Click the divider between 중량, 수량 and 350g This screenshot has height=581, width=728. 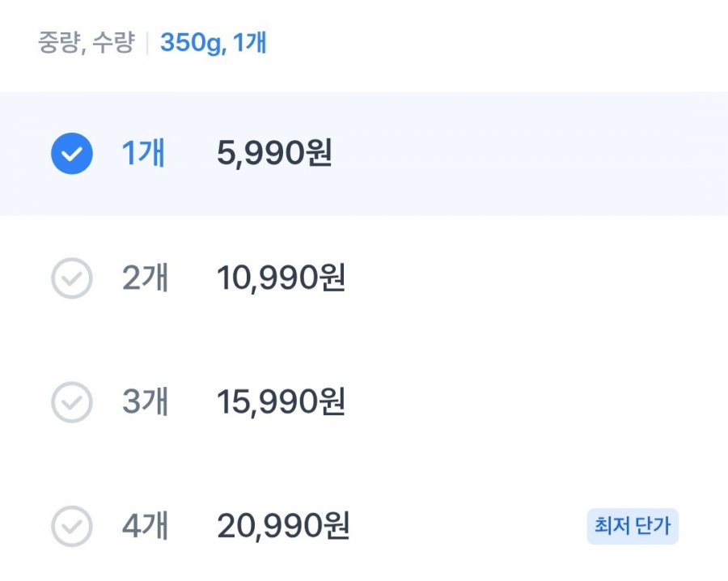point(147,43)
